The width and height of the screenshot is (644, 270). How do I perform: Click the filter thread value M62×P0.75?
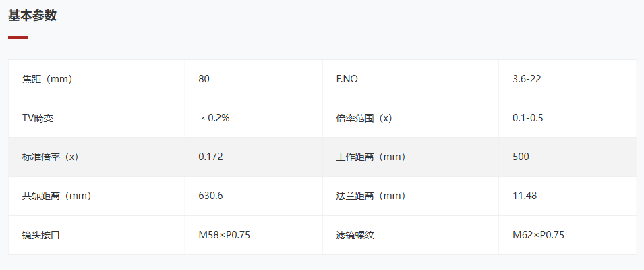coord(538,235)
